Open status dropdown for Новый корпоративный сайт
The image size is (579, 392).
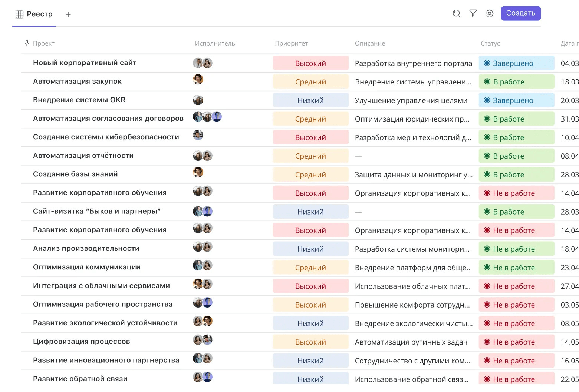[x=516, y=63]
